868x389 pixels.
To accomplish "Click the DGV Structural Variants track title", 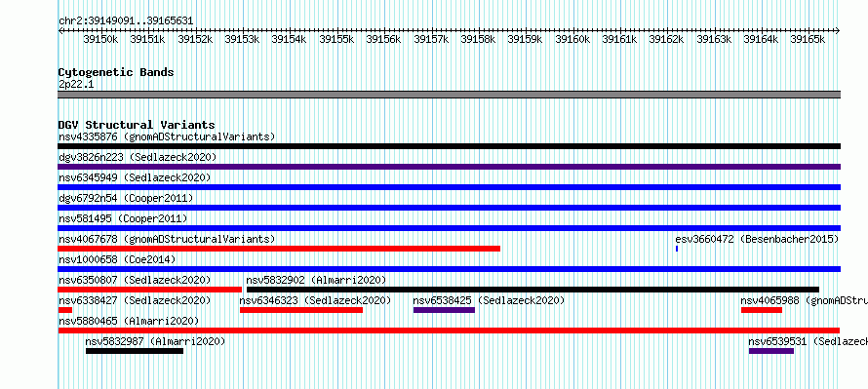I will click(137, 125).
